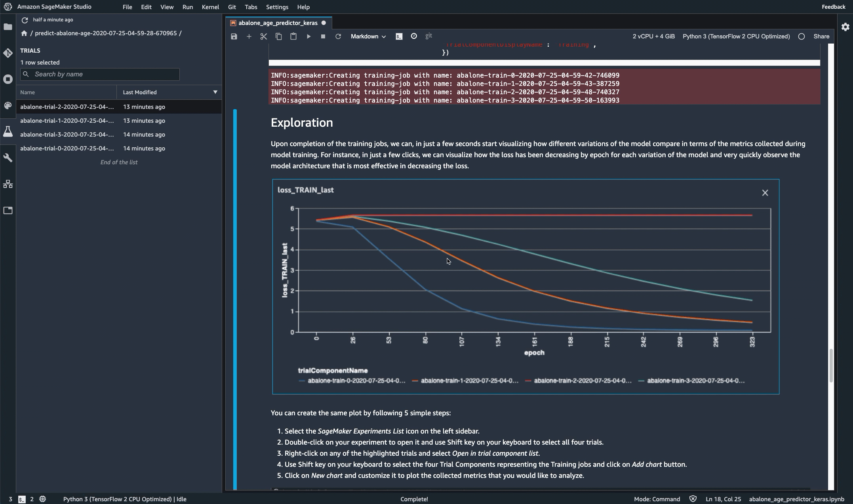Image resolution: width=853 pixels, height=504 pixels.
Task: Click the notebook vertical scrollbar thumb
Action: (x=831, y=365)
